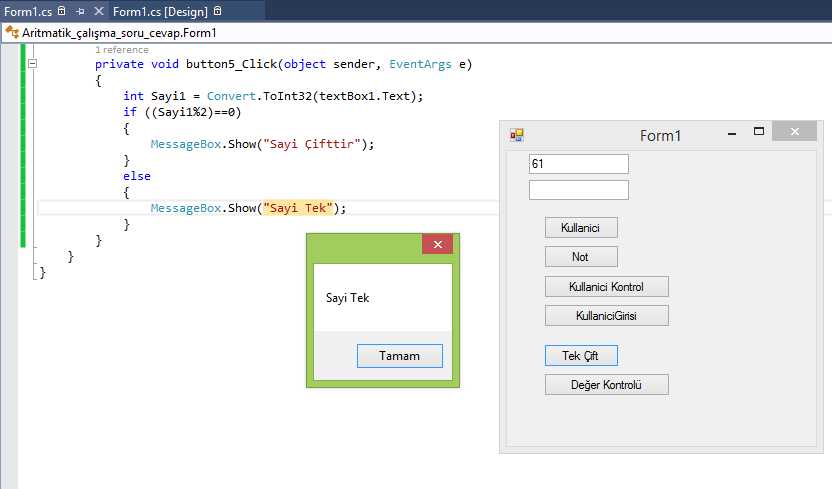Minimize the Form1 window

(732, 133)
